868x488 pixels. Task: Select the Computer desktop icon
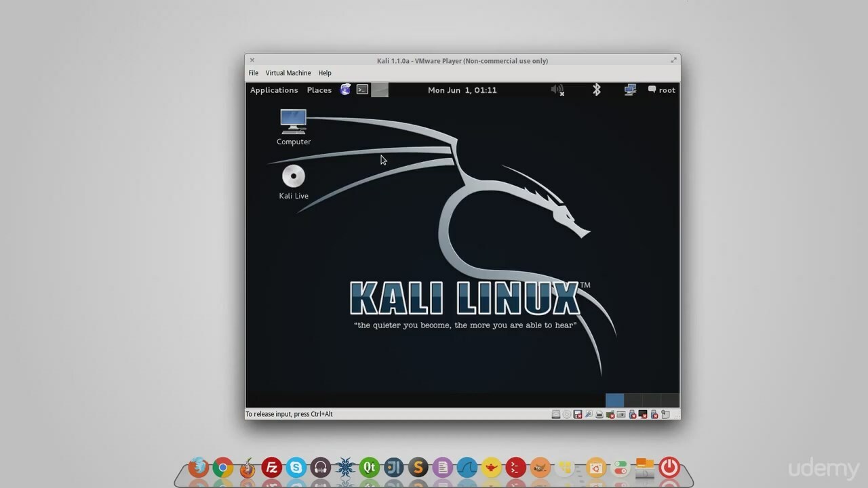tap(294, 127)
